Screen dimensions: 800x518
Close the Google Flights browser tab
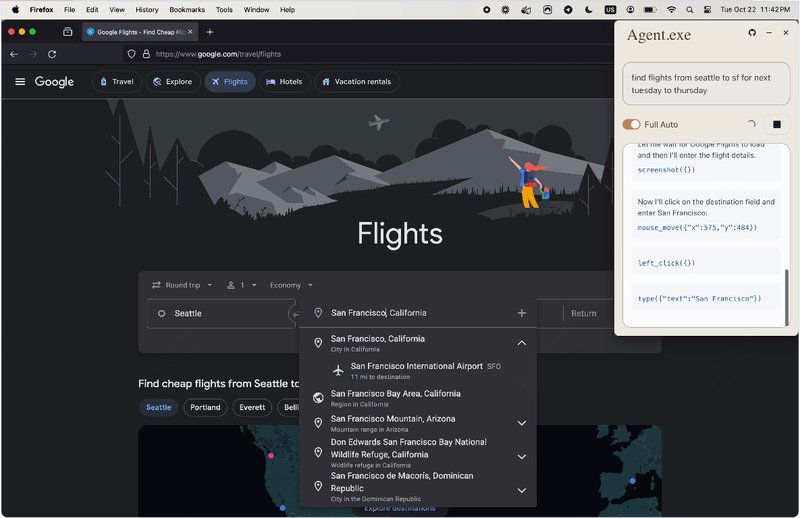pyautogui.click(x=191, y=32)
